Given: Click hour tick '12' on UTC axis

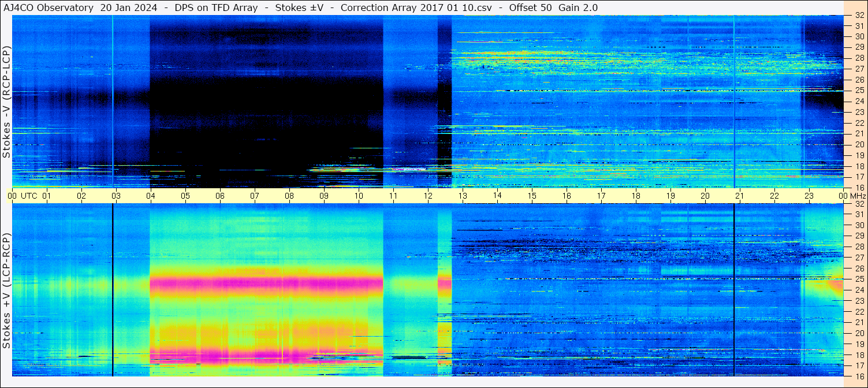Looking at the screenshot, I should coord(427,196).
